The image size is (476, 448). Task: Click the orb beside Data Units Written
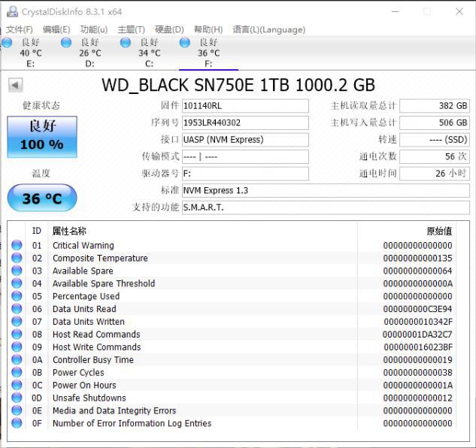(17, 321)
